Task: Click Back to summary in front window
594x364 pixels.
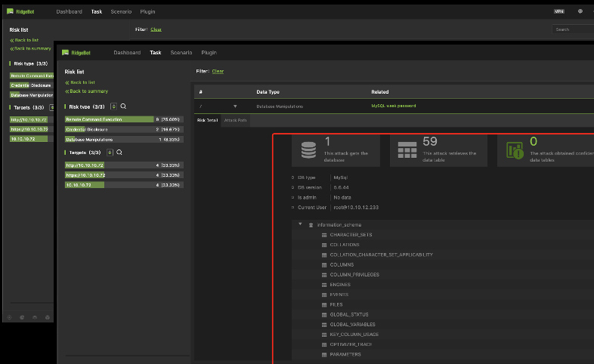Action: click(x=86, y=91)
